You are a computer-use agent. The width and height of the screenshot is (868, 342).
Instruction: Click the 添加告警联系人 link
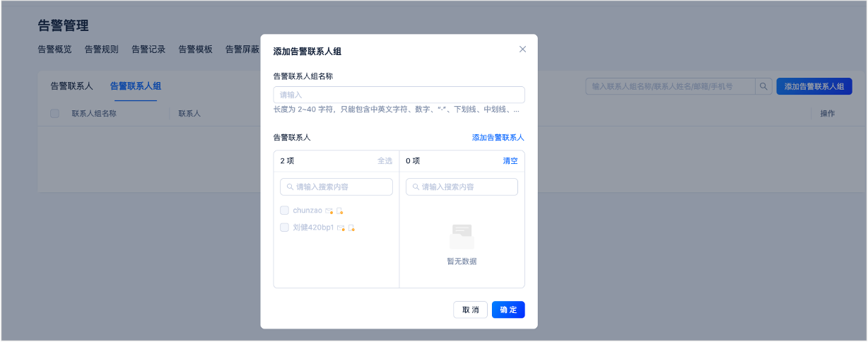(x=498, y=138)
